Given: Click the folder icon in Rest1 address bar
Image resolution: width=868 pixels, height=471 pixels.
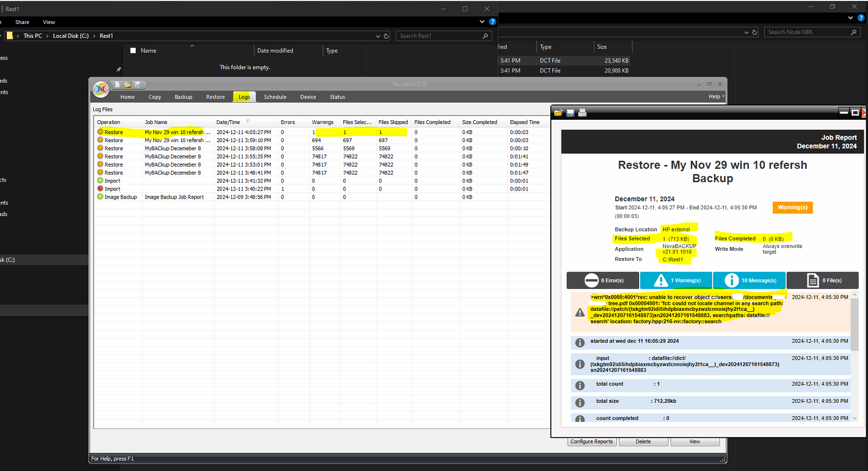Looking at the screenshot, I should [10, 36].
